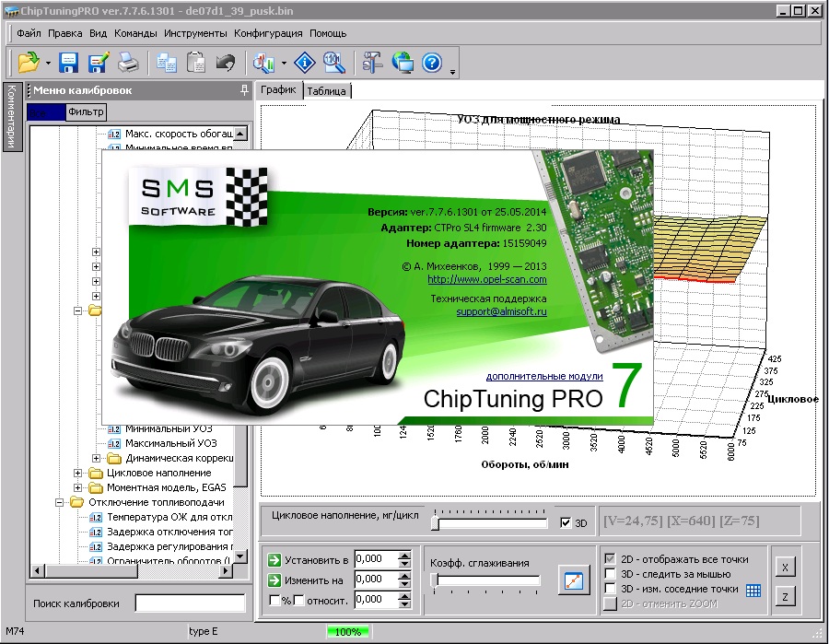Click the save-with-pencil toolbar icon

[99, 63]
